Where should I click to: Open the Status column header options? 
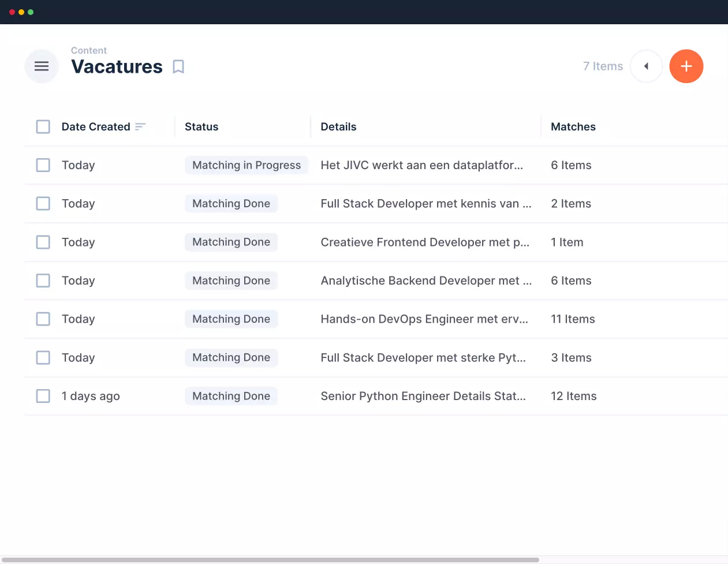[x=201, y=127]
